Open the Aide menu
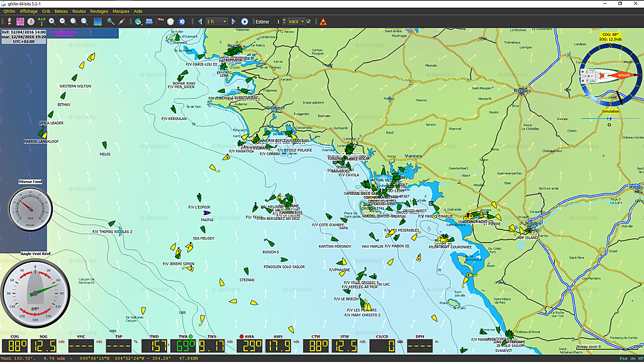 click(x=138, y=11)
